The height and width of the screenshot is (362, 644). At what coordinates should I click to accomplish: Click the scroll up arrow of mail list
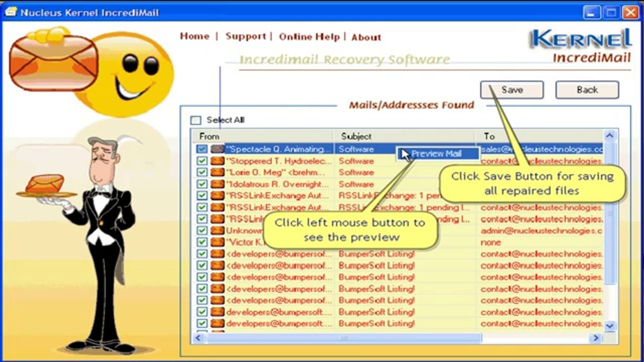click(x=610, y=136)
